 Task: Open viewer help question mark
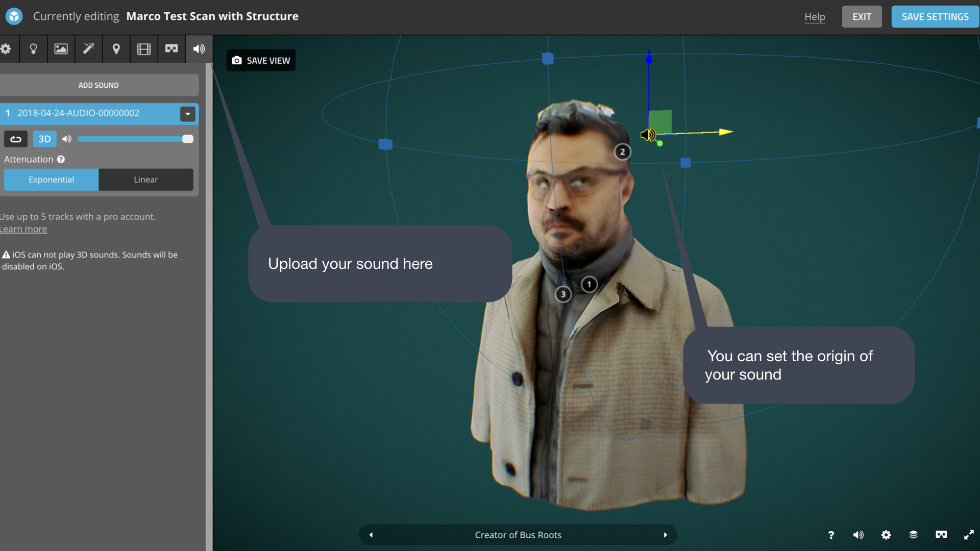tap(831, 535)
